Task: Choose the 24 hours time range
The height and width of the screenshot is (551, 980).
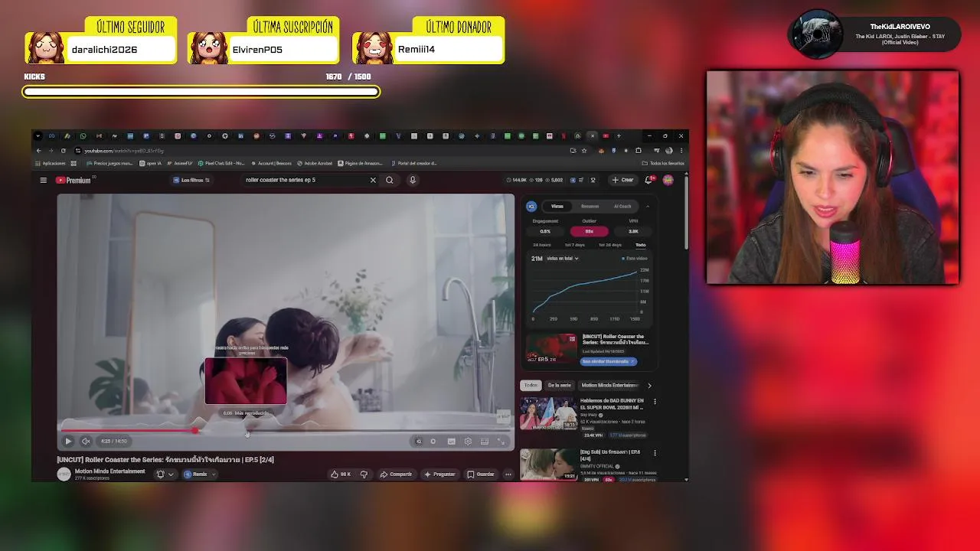Action: pos(541,245)
